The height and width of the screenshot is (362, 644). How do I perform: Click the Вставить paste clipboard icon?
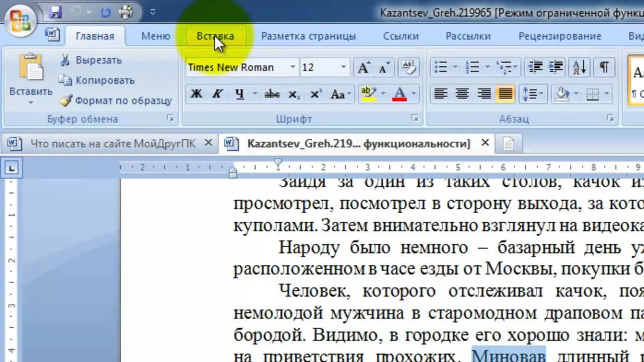pyautogui.click(x=31, y=67)
